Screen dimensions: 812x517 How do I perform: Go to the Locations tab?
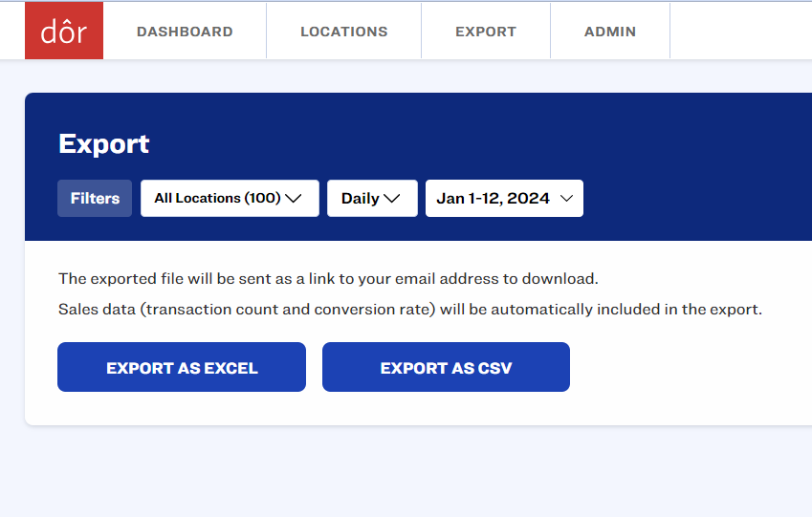(343, 32)
